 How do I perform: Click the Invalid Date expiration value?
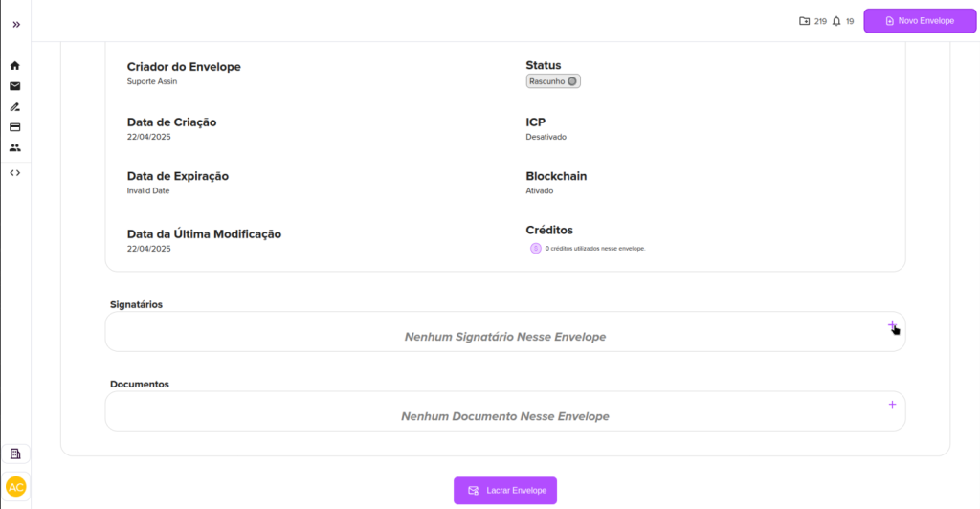tap(148, 191)
